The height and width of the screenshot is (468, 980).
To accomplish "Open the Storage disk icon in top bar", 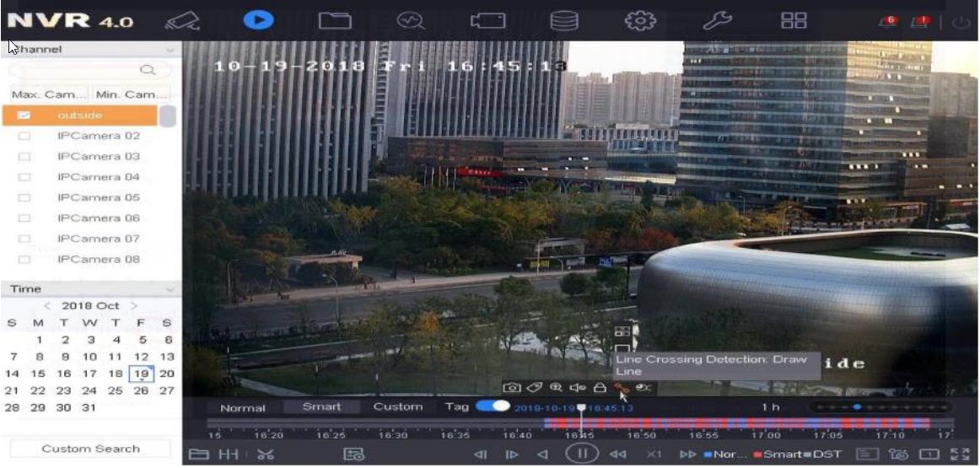I will pyautogui.click(x=564, y=21).
